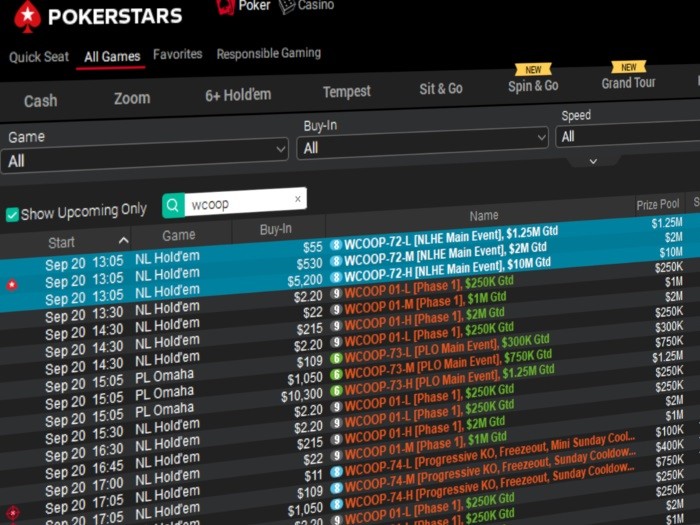Select the Zoom game tab
Screen dimensions: 700x525
(132, 98)
